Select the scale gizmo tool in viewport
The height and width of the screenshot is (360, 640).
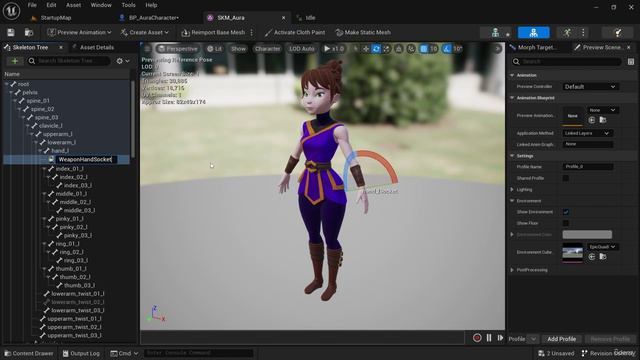(x=386, y=49)
